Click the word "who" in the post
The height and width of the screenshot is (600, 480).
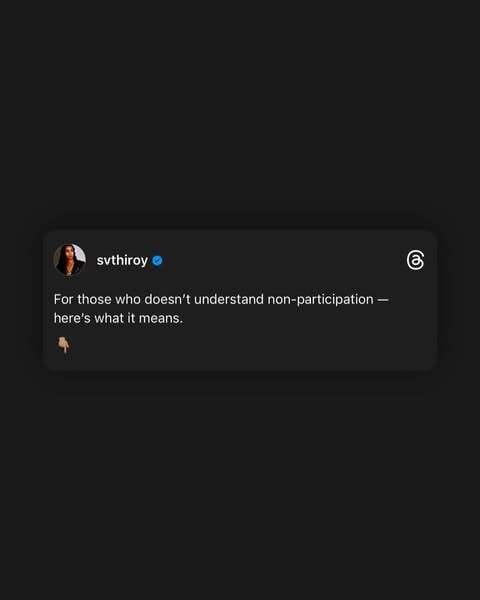pos(128,299)
